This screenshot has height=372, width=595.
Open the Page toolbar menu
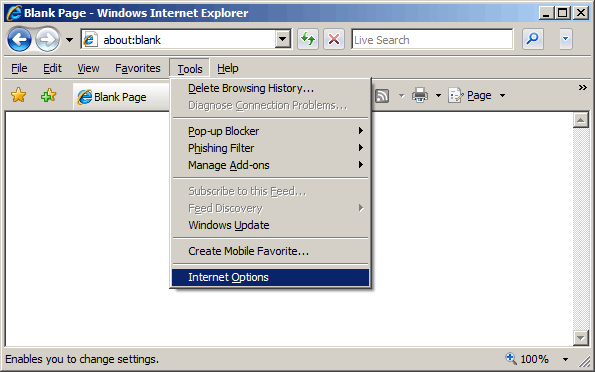click(471, 95)
